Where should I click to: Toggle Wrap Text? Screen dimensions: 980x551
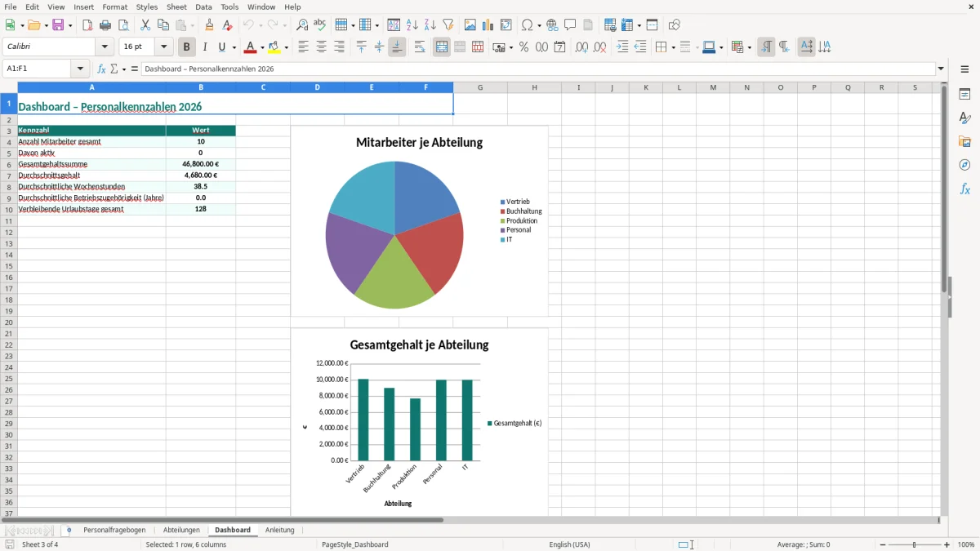point(420,47)
